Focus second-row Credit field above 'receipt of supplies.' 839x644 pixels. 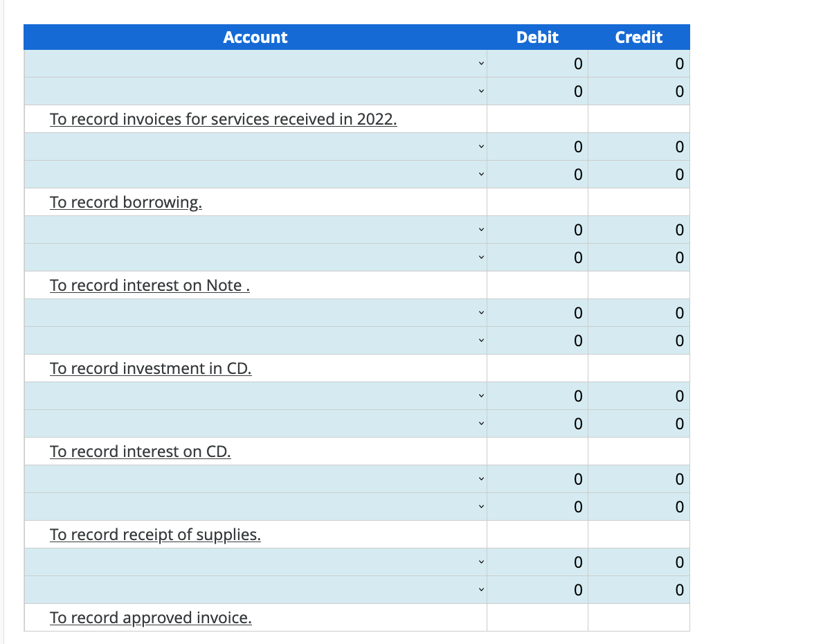(x=639, y=507)
